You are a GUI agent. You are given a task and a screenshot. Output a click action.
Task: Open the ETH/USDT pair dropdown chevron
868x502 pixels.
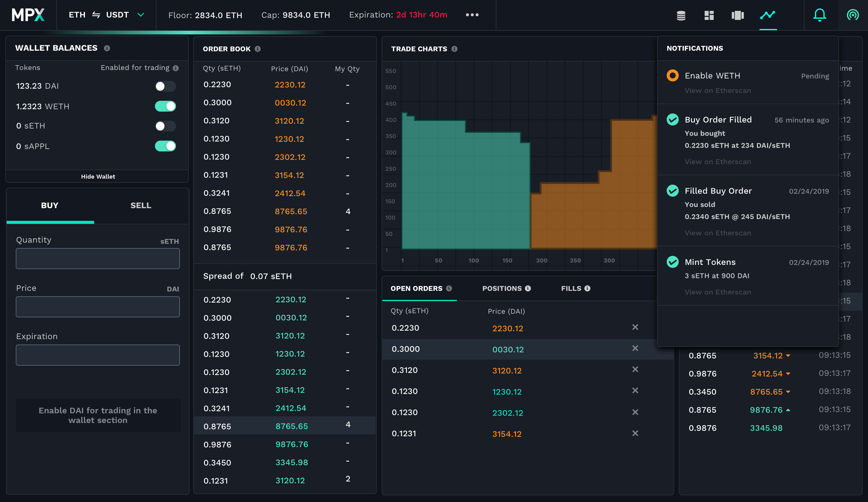(x=140, y=15)
